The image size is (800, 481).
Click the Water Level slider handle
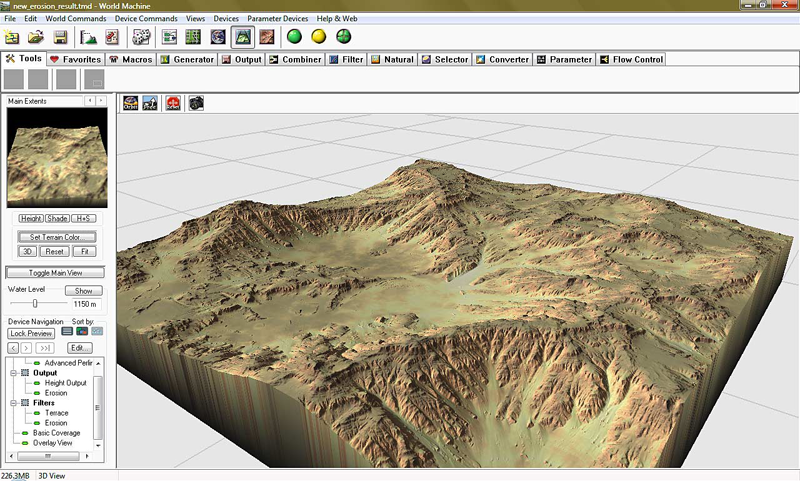click(x=35, y=303)
